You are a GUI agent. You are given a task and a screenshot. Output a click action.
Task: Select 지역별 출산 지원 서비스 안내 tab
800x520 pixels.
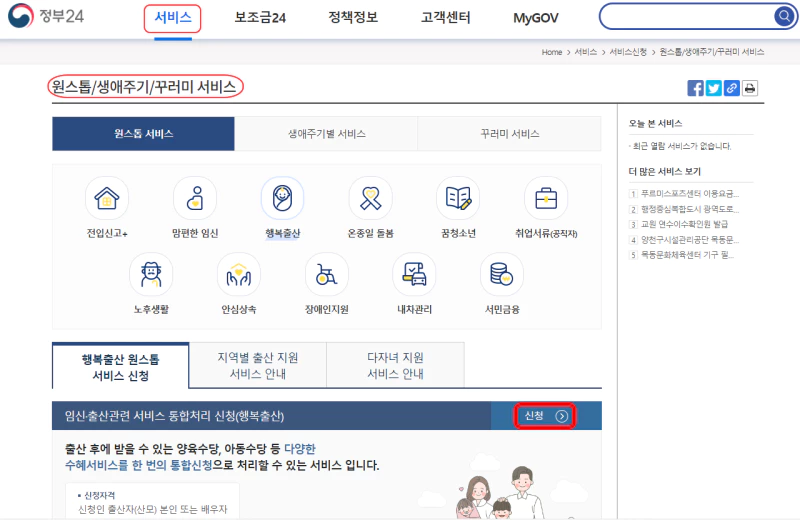point(258,365)
